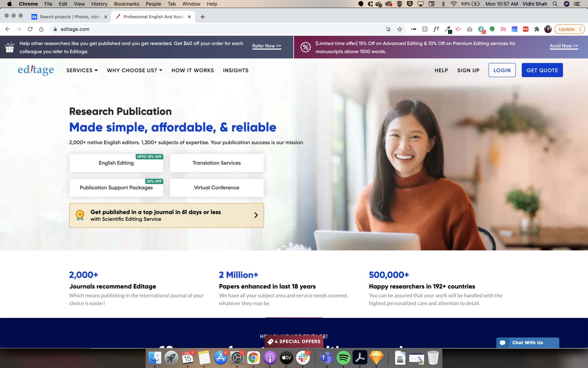
Task: Click the Chrome Update button
Action: (x=567, y=29)
